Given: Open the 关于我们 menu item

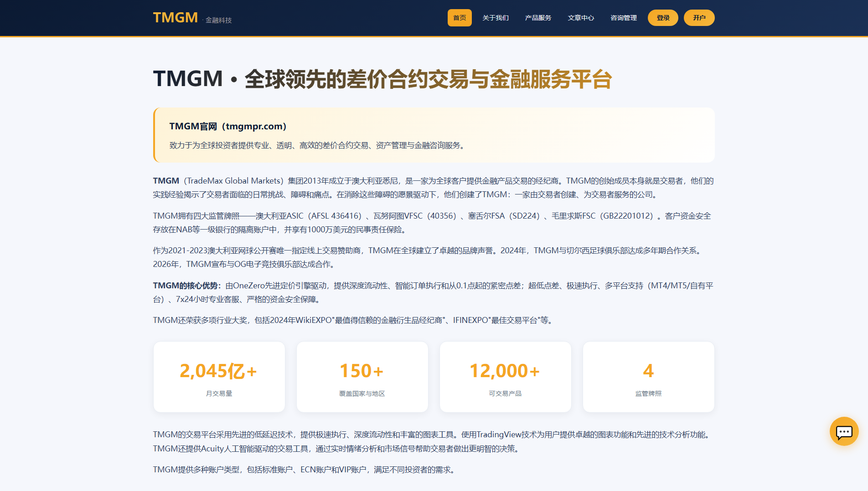Looking at the screenshot, I should pos(496,18).
